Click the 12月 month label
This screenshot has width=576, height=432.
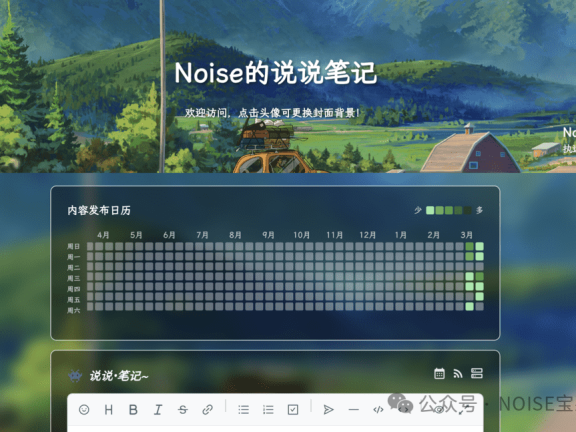coord(367,235)
